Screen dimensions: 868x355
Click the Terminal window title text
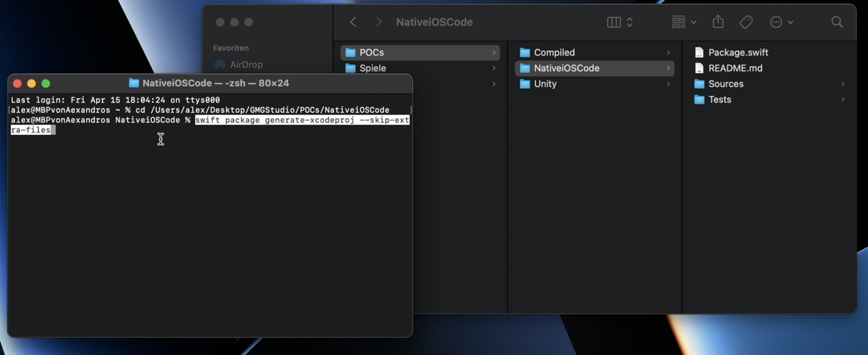pyautogui.click(x=216, y=83)
